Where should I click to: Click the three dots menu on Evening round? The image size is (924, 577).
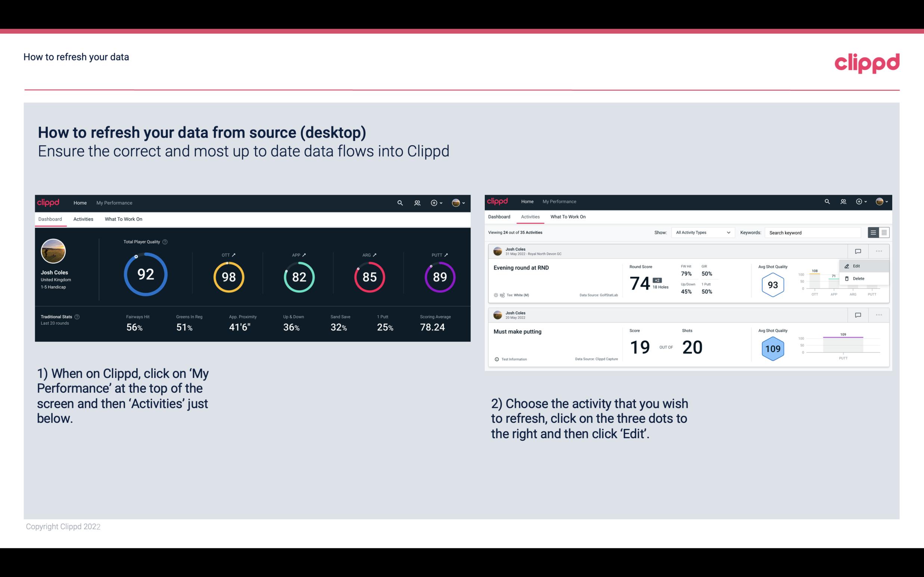coord(879,251)
